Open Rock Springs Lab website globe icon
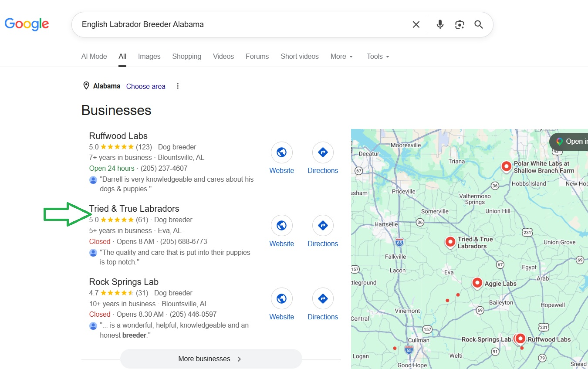This screenshot has height=369, width=588. click(281, 299)
